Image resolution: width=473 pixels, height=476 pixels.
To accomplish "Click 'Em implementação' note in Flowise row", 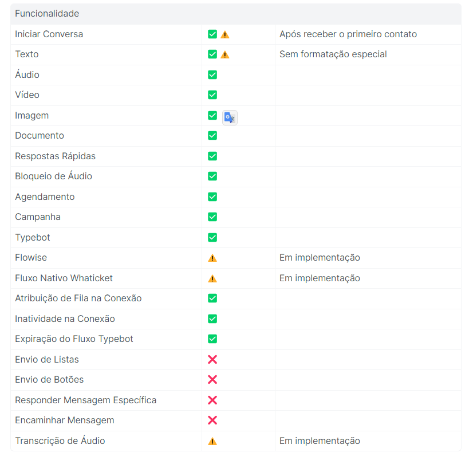I will 320,258.
